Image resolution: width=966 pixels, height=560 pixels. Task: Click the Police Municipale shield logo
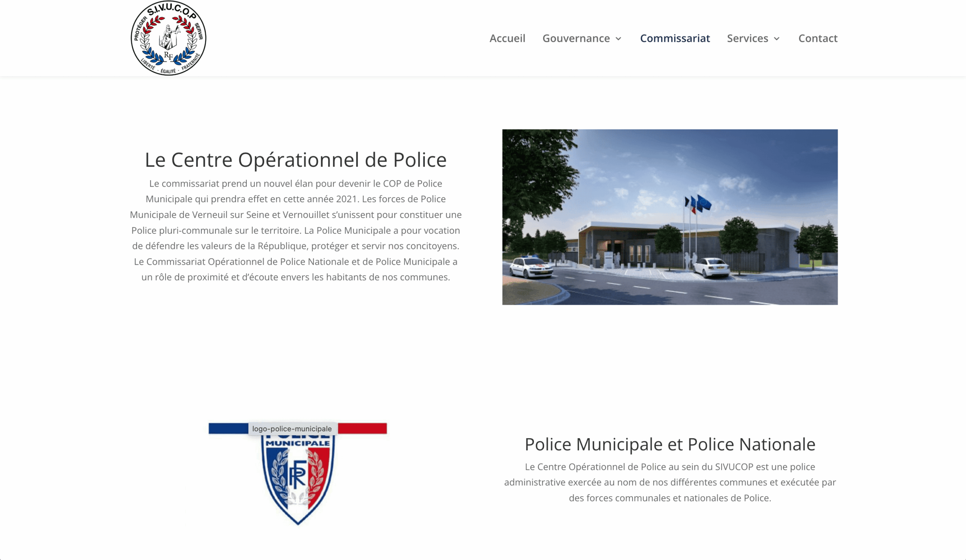point(298,474)
